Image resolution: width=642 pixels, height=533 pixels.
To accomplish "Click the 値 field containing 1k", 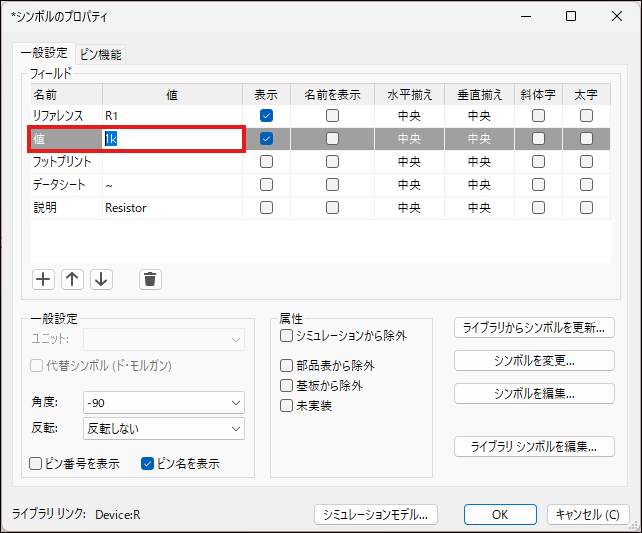I will [x=172, y=139].
